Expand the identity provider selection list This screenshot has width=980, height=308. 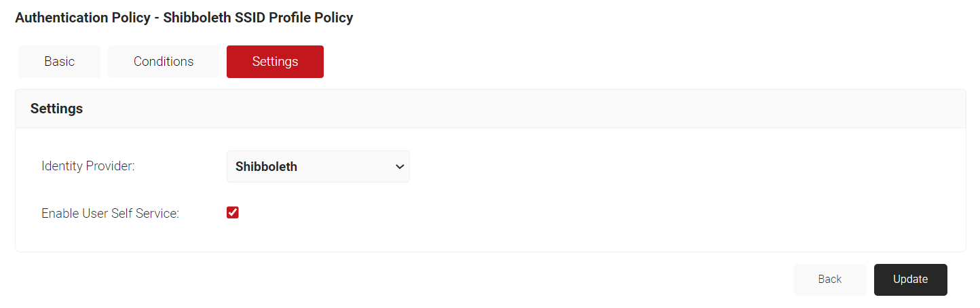pyautogui.click(x=318, y=167)
